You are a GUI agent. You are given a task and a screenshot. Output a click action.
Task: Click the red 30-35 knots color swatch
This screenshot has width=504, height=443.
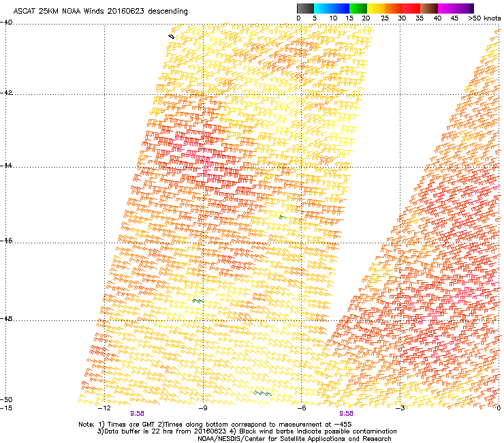click(411, 8)
